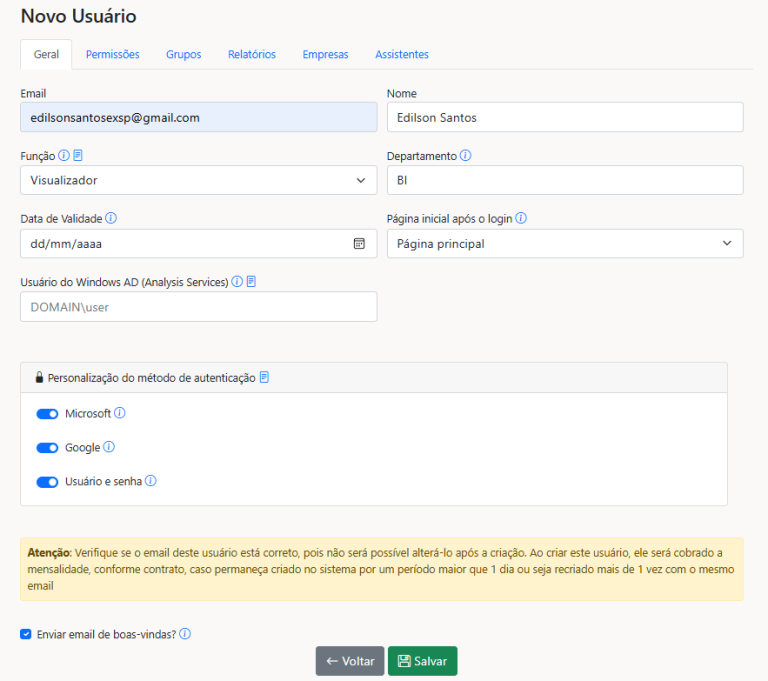
Task: Open documentation icon for Personalização do método de autenticação
Action: click(265, 378)
